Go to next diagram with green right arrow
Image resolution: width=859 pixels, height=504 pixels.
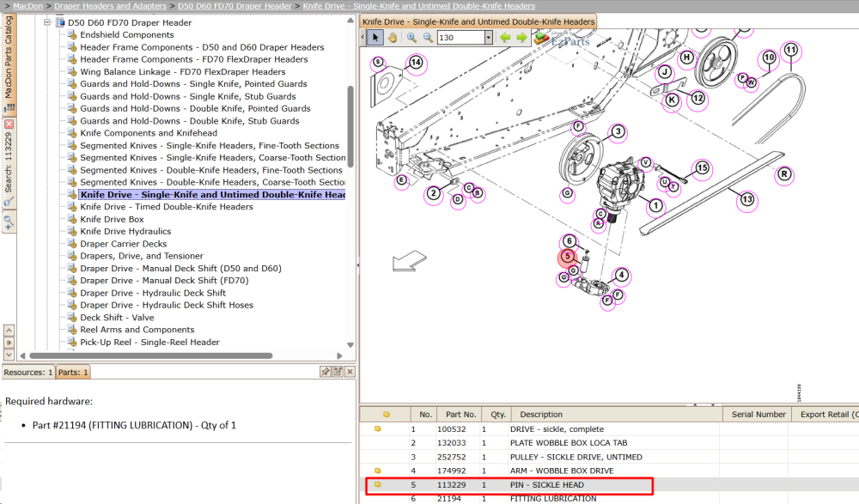coord(521,37)
